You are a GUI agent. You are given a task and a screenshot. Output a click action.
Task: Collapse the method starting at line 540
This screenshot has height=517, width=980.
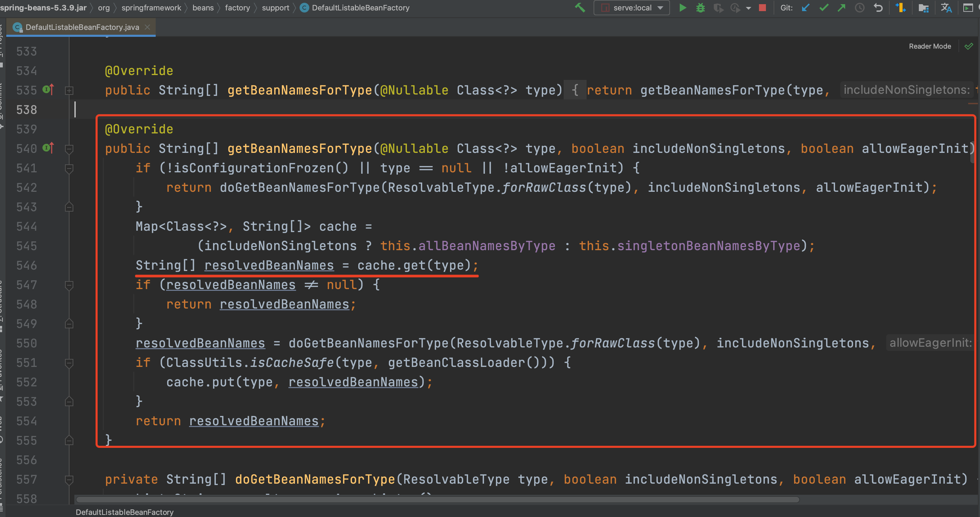coord(69,149)
